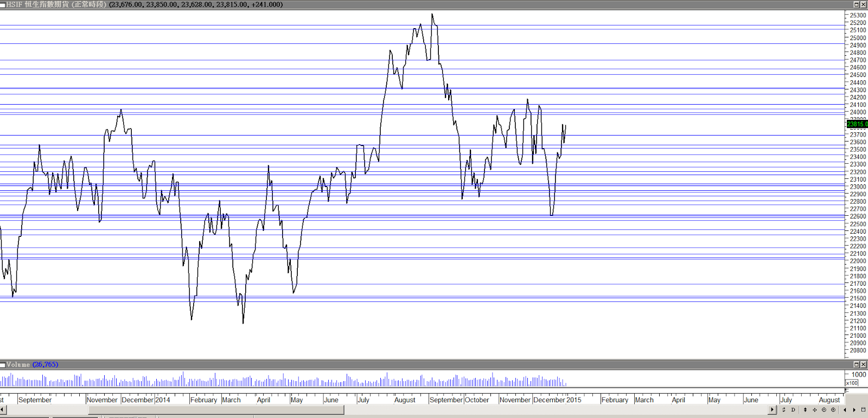
Task: Maximize the Volume pane
Action: point(857,365)
